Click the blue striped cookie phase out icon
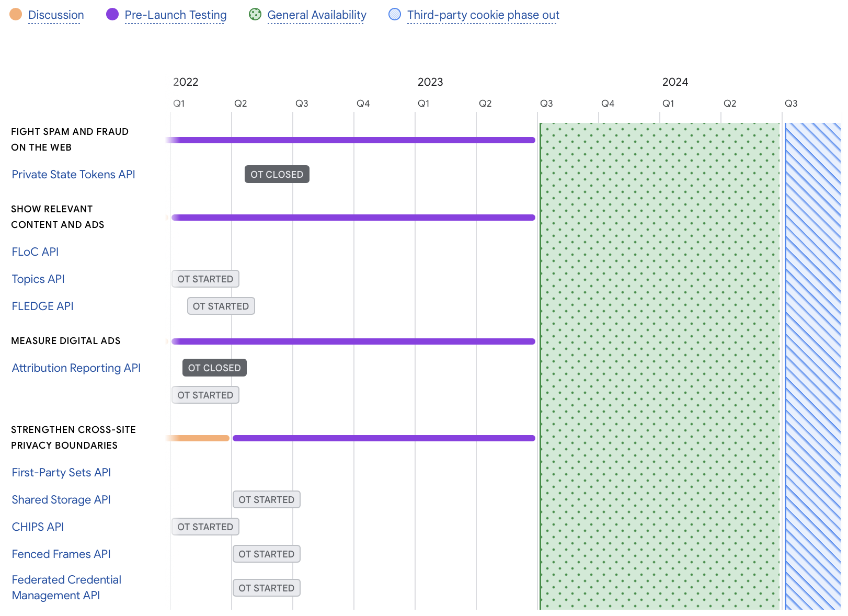This screenshot has width=848, height=616. tap(395, 15)
